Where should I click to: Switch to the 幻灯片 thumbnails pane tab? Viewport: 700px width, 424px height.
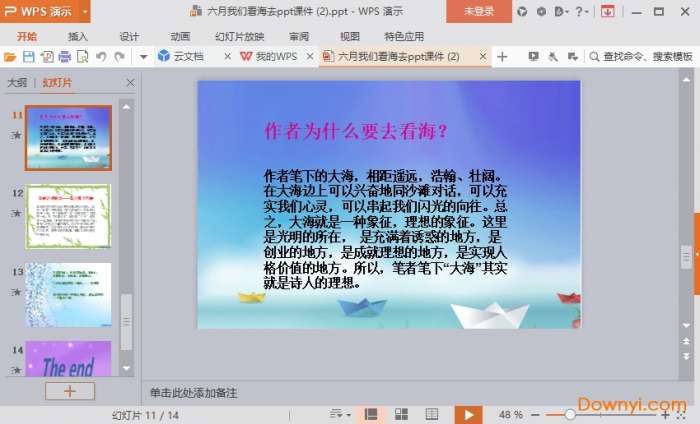coord(57,83)
